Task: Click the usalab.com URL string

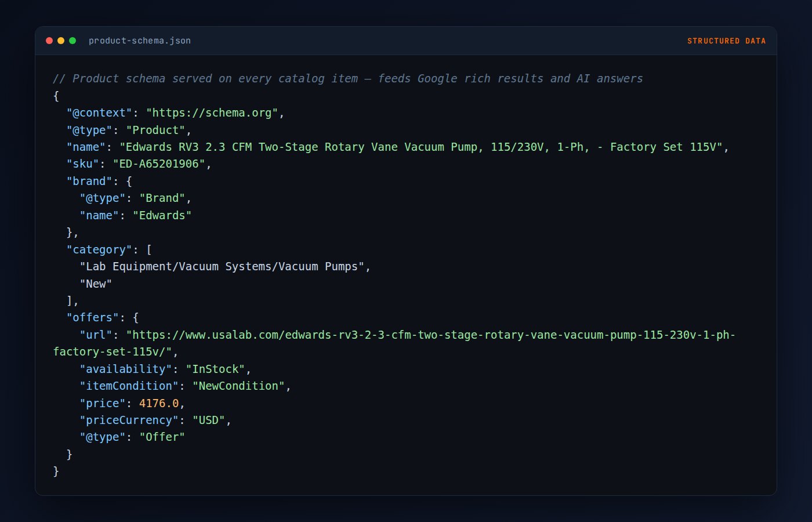Action: click(x=431, y=335)
